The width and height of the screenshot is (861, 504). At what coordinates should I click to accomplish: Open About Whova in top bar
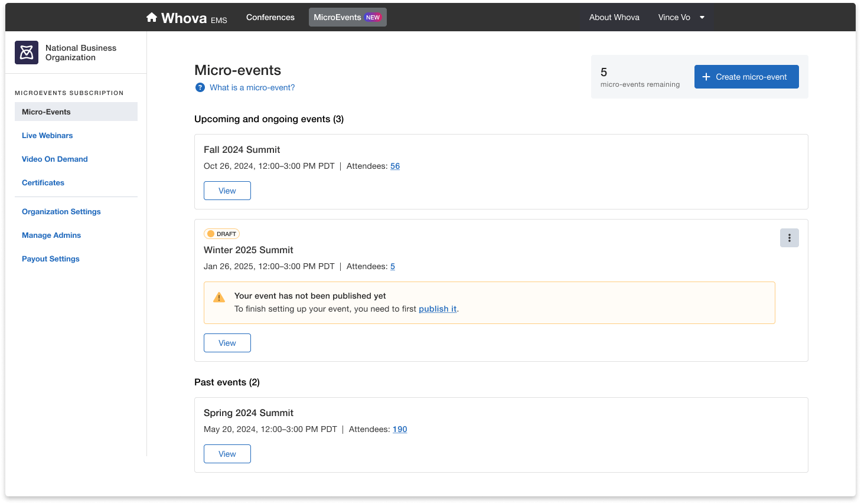[x=614, y=18]
